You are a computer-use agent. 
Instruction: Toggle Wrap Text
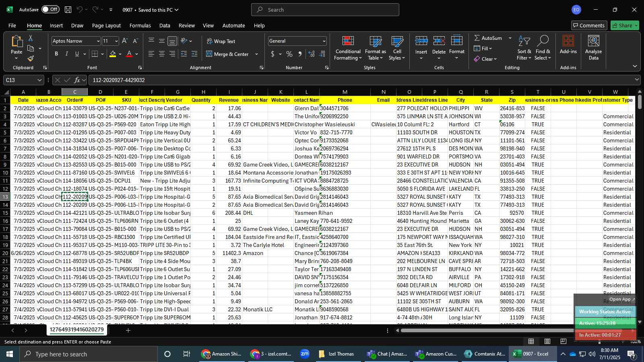tap(221, 41)
